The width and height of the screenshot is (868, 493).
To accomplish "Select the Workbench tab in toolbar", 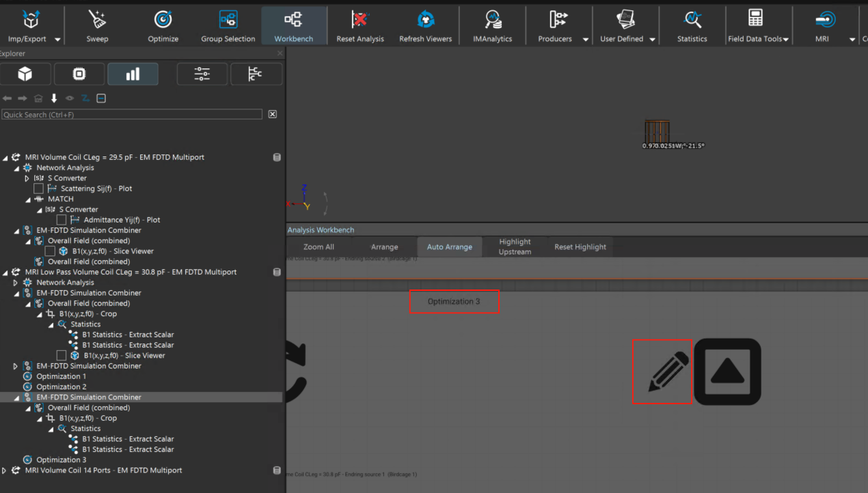I will 293,25.
